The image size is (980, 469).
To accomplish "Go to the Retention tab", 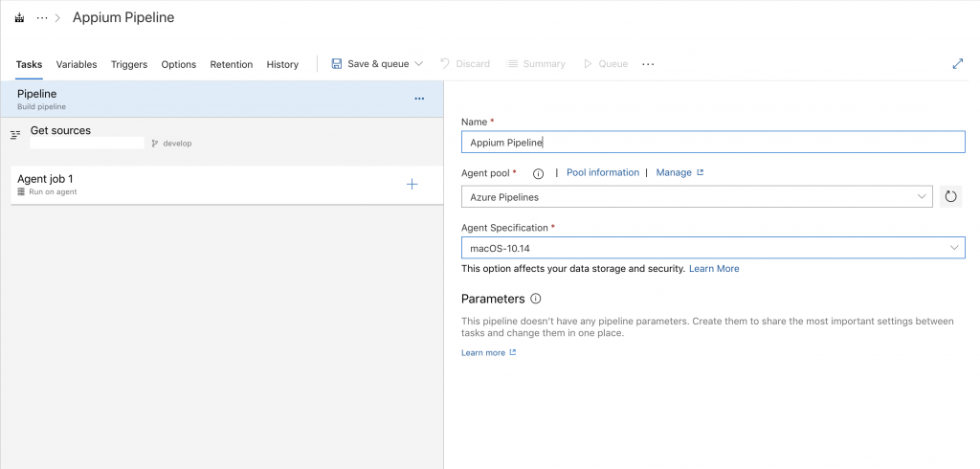I will (x=232, y=64).
